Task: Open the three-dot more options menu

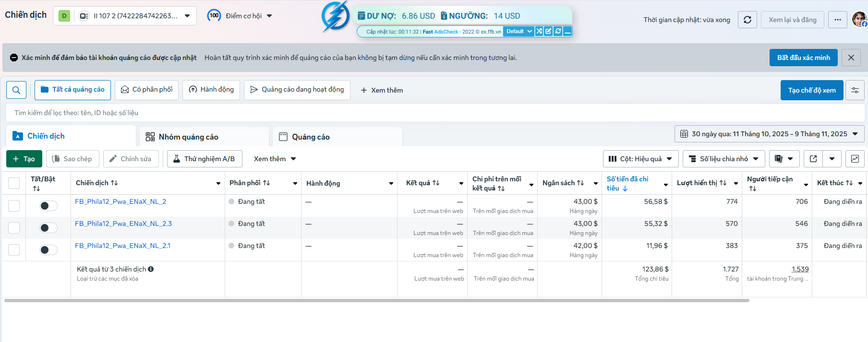Action: [838, 20]
